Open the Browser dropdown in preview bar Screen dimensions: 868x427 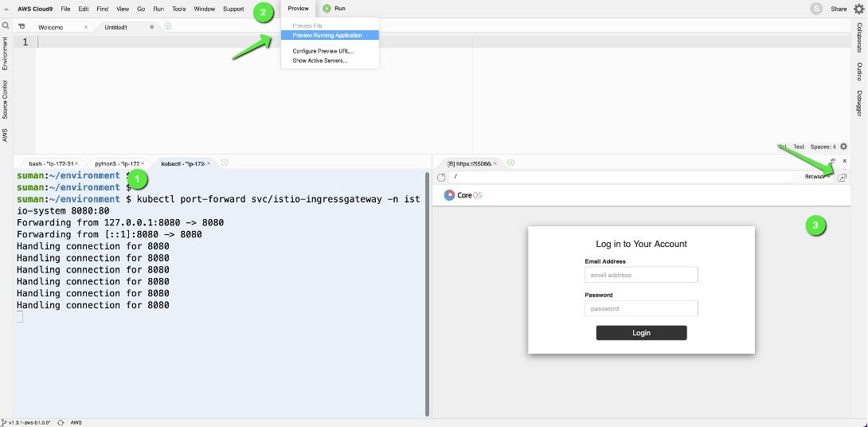pos(816,177)
